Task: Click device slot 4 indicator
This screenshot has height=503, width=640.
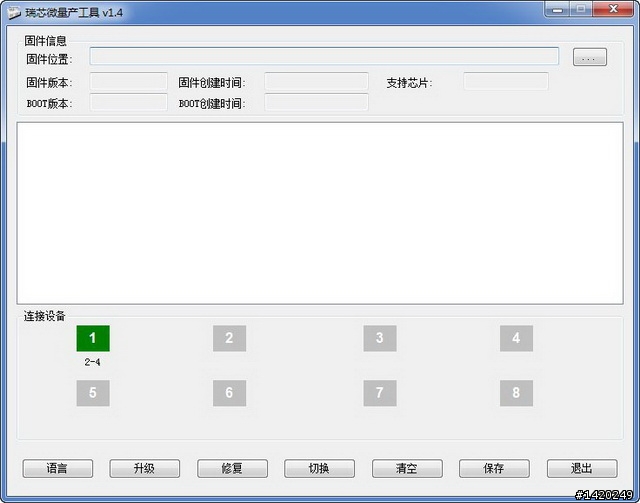Action: tap(516, 338)
